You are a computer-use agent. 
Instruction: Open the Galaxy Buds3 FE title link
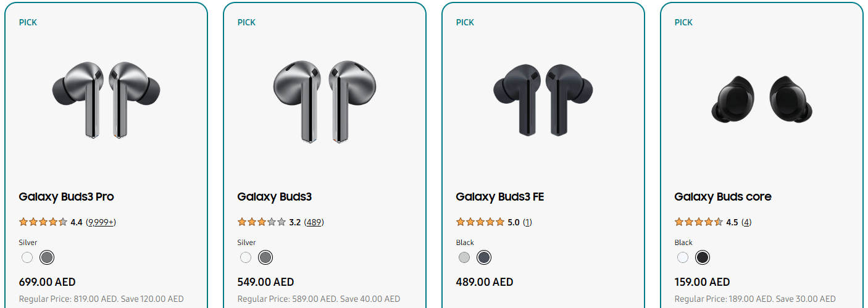(x=500, y=197)
